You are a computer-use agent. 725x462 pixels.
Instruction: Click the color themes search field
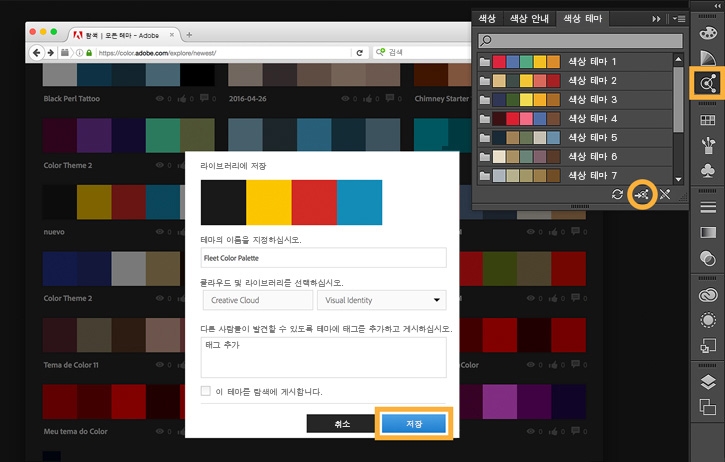(x=580, y=41)
